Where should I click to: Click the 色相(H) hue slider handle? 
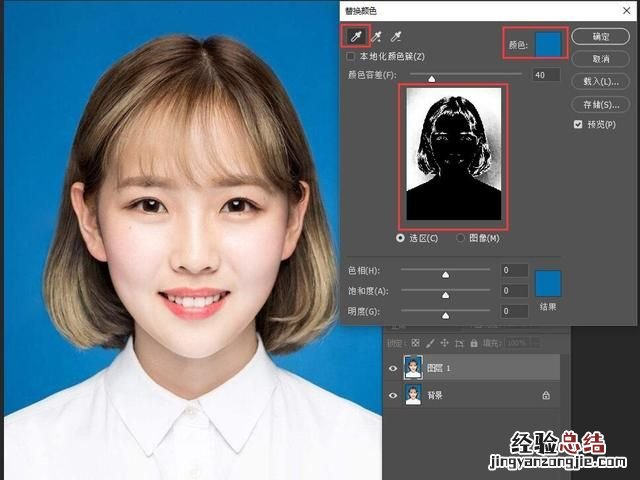coord(445,273)
